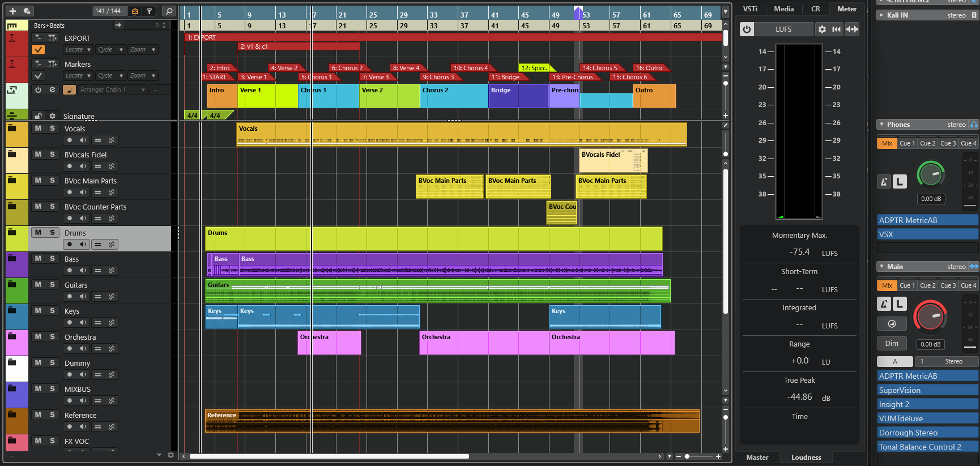
Task: Click the edit 'e' icon on the Arranger track
Action: [52, 89]
